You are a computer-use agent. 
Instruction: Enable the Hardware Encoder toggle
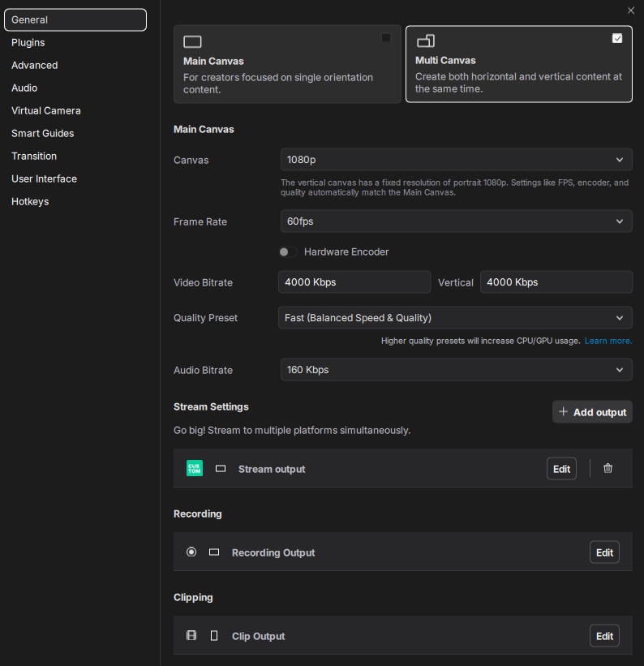click(288, 251)
